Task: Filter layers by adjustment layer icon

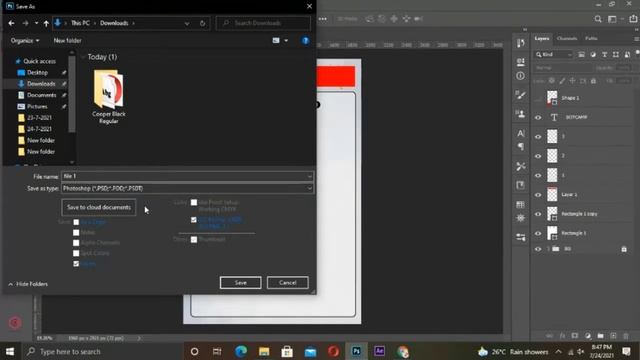Action: [593, 54]
